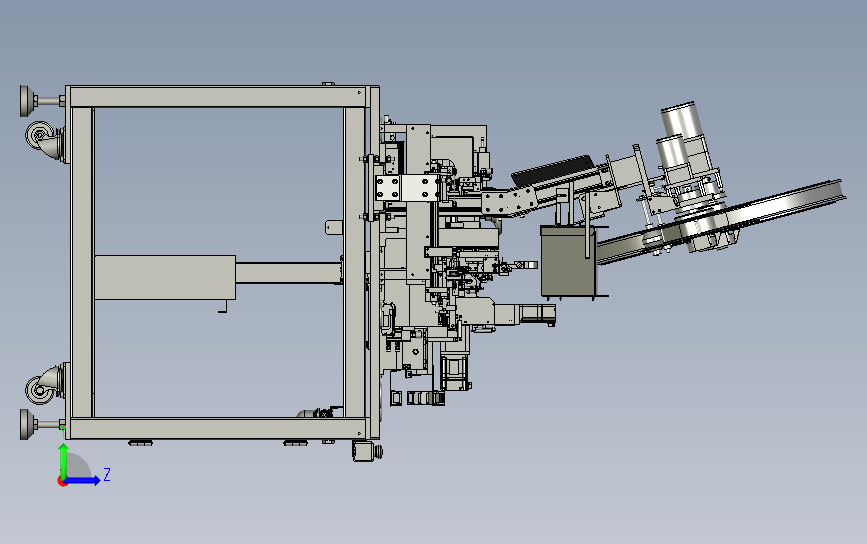Select the black ribbed strip on the inclined arm

(553, 170)
